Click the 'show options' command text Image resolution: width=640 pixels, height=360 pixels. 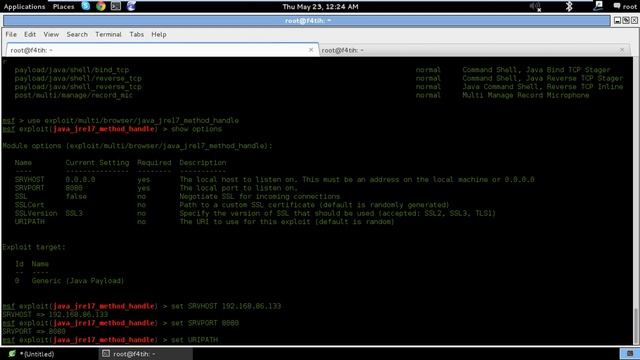click(x=196, y=129)
